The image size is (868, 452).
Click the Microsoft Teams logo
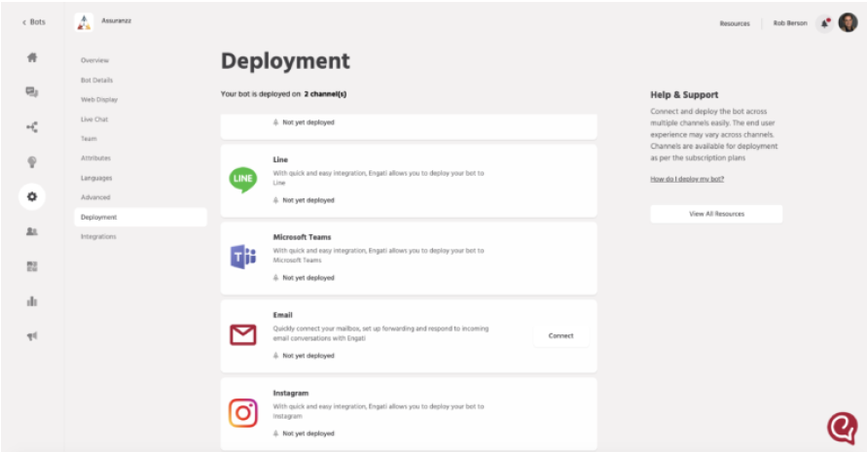pos(242,258)
